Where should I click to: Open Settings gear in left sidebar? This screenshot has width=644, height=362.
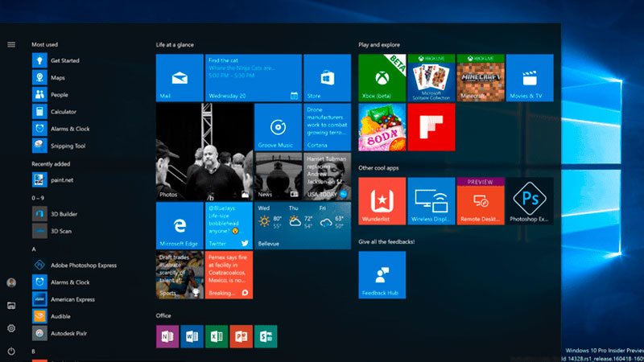[x=11, y=328]
